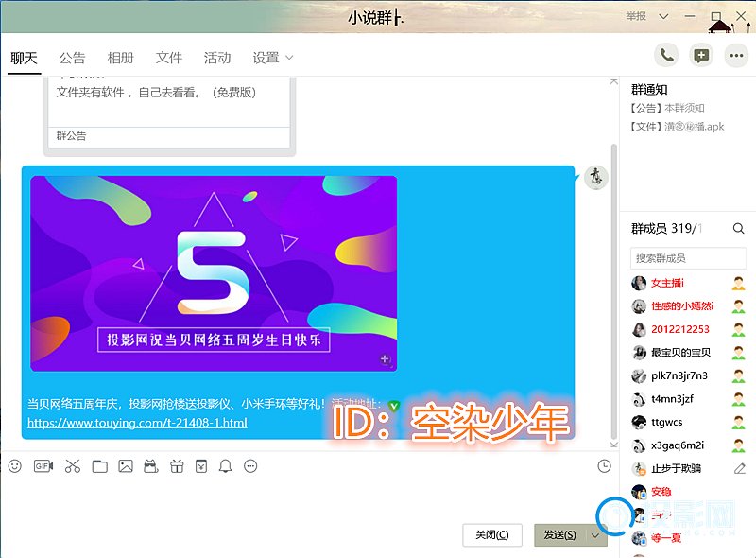
Task: Send a red packet with the yuan icon
Action: pos(201,466)
